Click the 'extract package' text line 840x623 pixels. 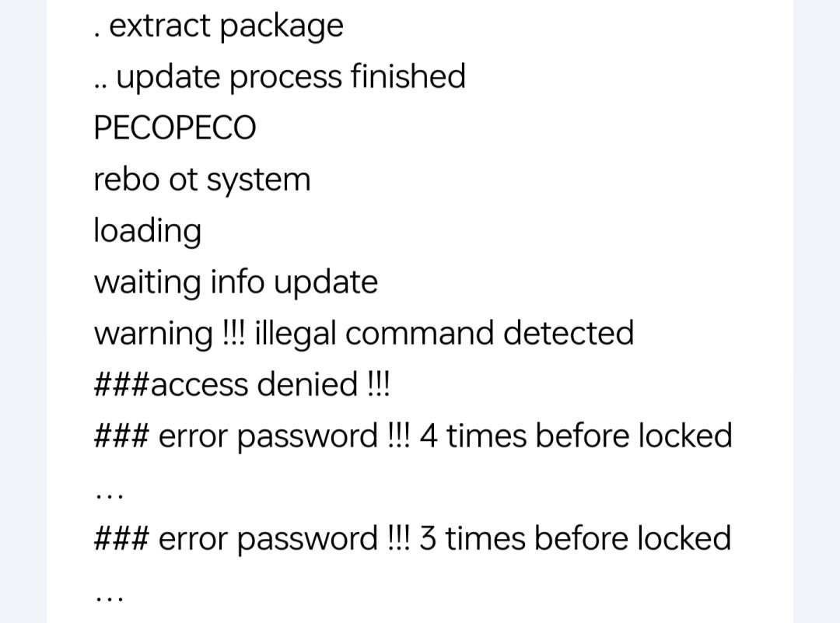(x=218, y=26)
